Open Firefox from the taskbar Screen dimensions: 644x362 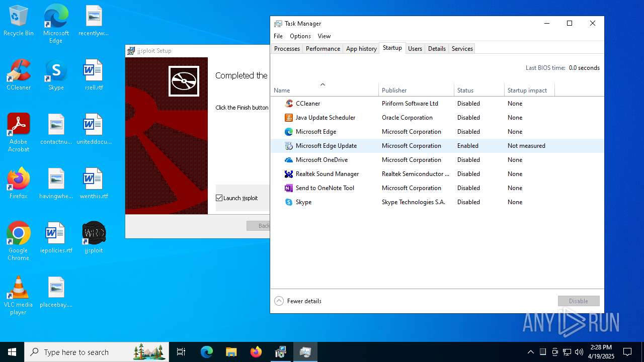pyautogui.click(x=256, y=352)
